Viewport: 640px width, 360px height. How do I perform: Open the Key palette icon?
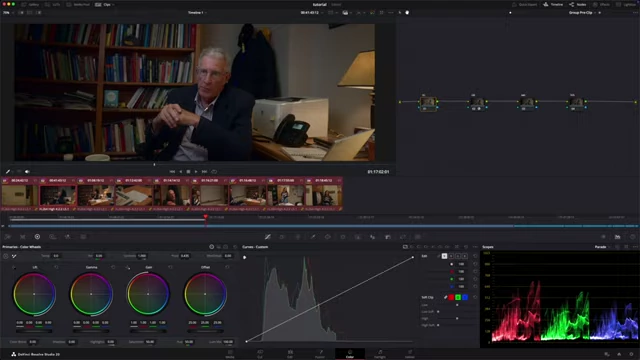click(x=388, y=237)
